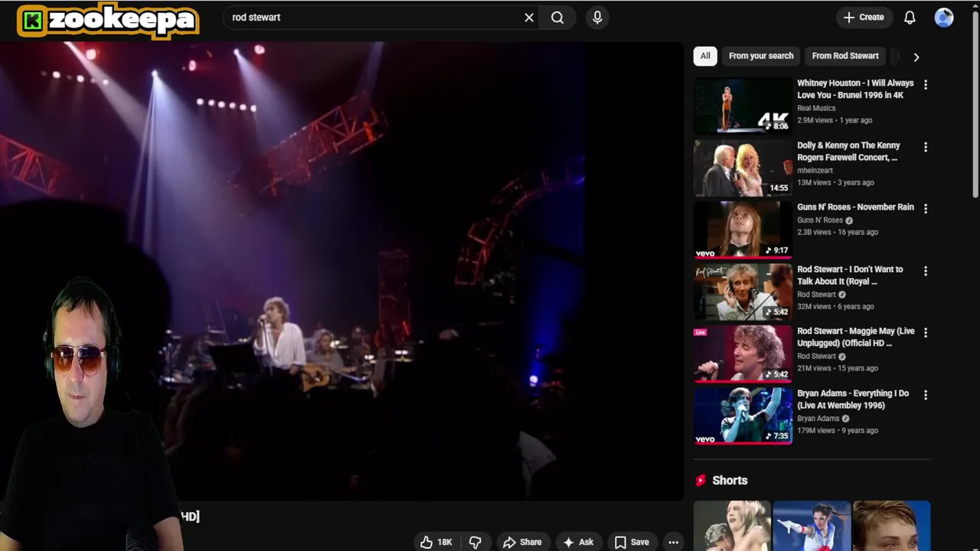Click the magnifying glass search button
The image size is (980, 551).
click(x=557, y=18)
